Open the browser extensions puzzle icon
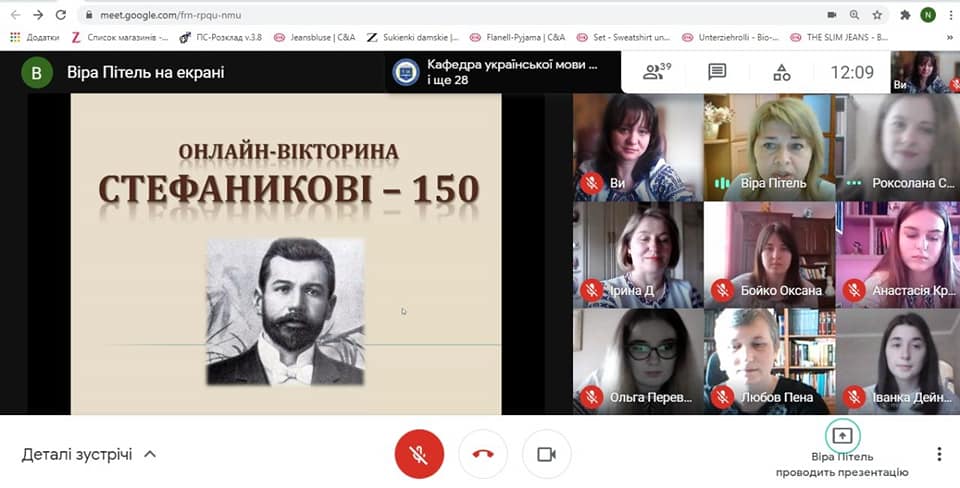 coord(905,15)
